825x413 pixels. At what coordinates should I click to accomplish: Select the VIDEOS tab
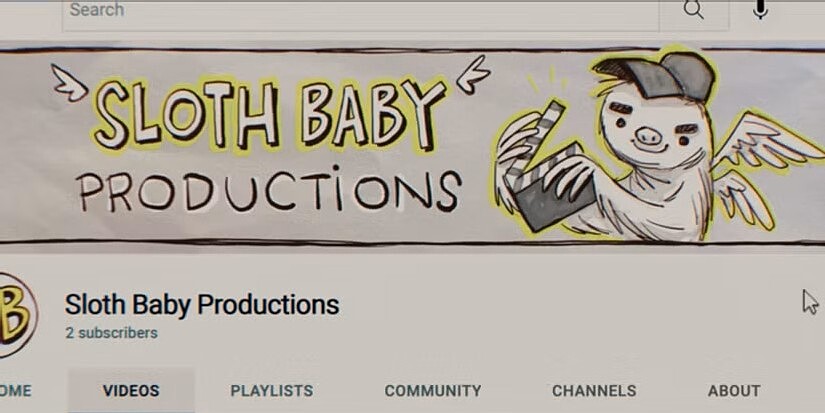tap(131, 390)
